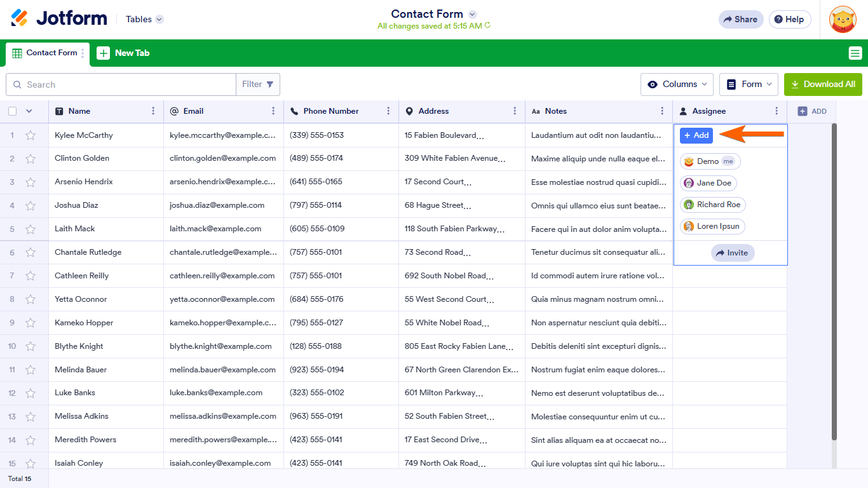Image resolution: width=868 pixels, height=488 pixels.
Task: Star the Kylee McCarthy row
Action: [x=31, y=135]
